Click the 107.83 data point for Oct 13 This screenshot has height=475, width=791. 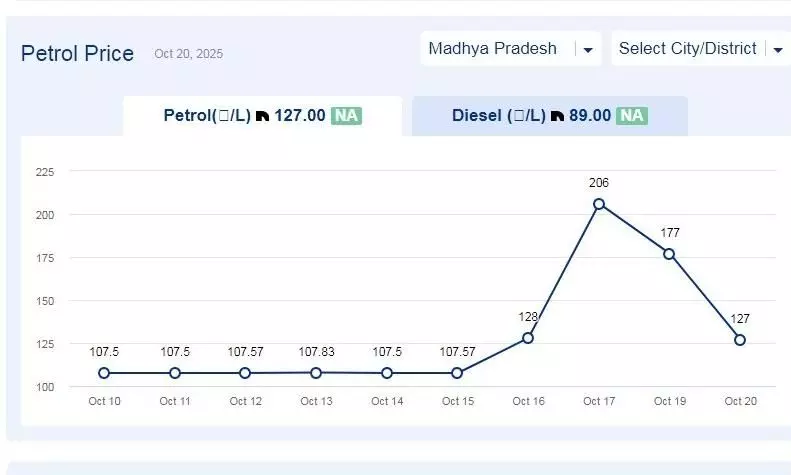tap(316, 373)
